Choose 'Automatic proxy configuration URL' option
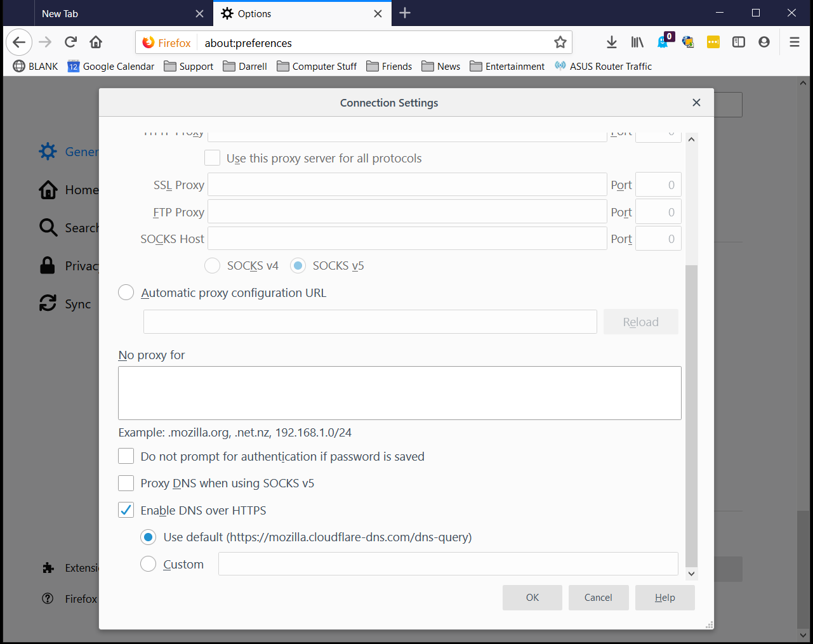The height and width of the screenshot is (644, 813). tap(126, 292)
